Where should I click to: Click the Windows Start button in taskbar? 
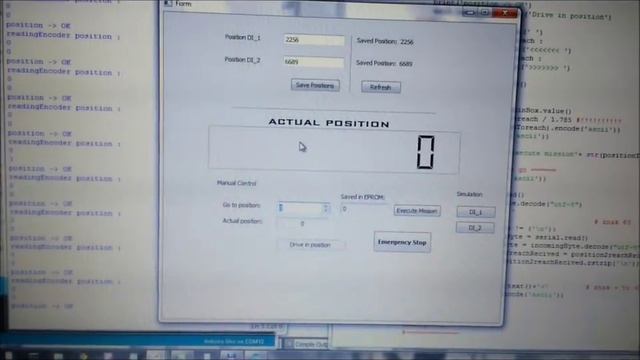[8, 356]
